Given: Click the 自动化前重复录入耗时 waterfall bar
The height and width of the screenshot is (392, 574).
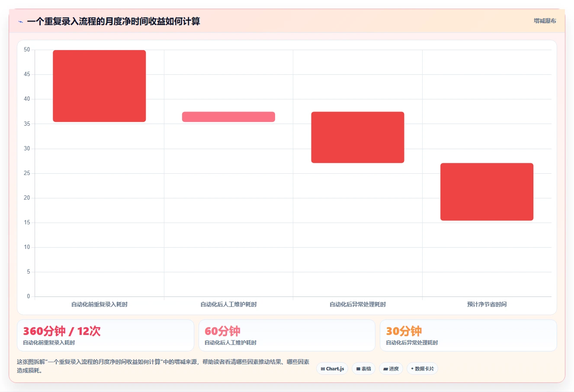Looking at the screenshot, I should [99, 86].
